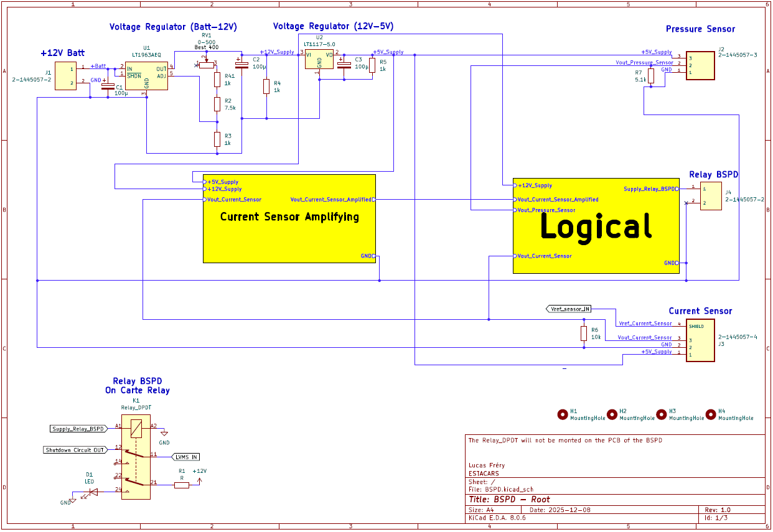
Task: Click 'Voltage Regulator (Batt-12V)' heading
Action: (173, 27)
